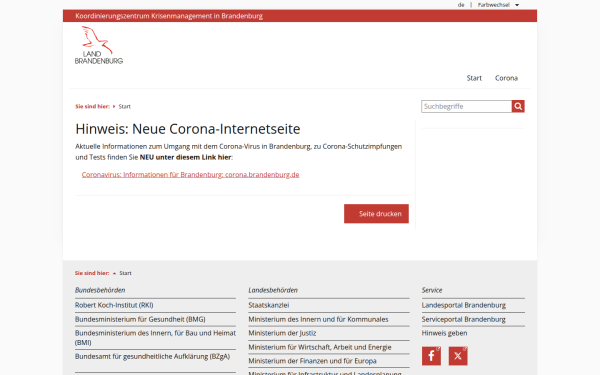Click the Landesbehörden column heading

pos(273,290)
